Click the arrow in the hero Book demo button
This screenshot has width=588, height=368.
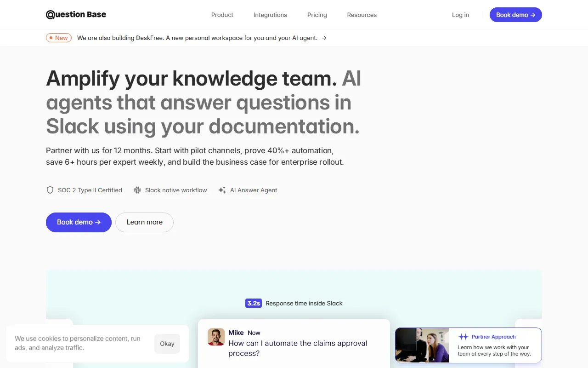pos(97,222)
